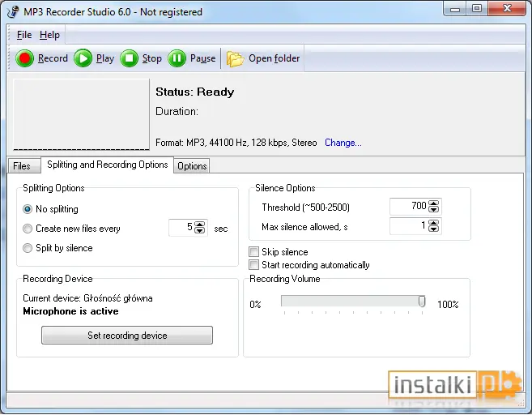Click the Max silence allowed field
This screenshot has height=415, width=532.
coord(409,226)
